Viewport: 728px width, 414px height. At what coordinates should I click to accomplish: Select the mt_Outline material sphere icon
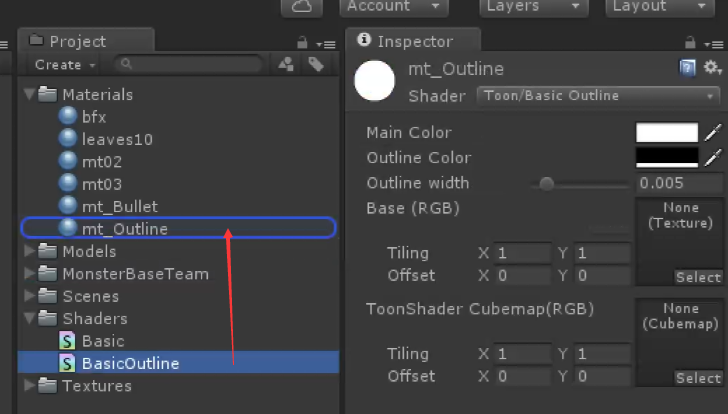tap(68, 227)
